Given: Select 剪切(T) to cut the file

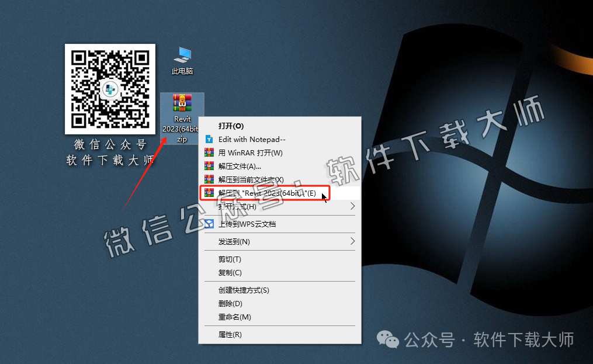Looking at the screenshot, I should point(229,258).
